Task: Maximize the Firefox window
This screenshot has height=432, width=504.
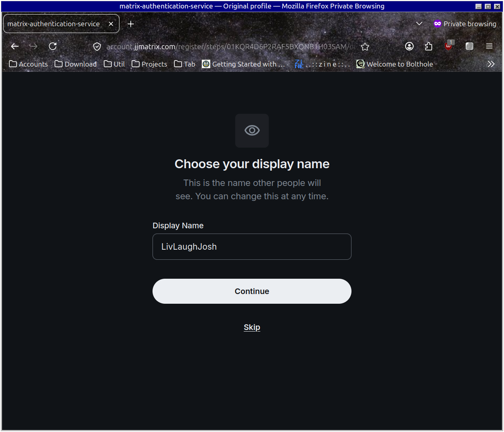Action: [488, 6]
